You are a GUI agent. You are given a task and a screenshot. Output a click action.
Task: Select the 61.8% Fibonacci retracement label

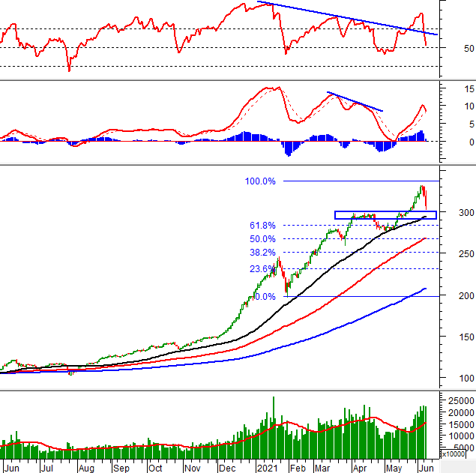tap(262, 226)
